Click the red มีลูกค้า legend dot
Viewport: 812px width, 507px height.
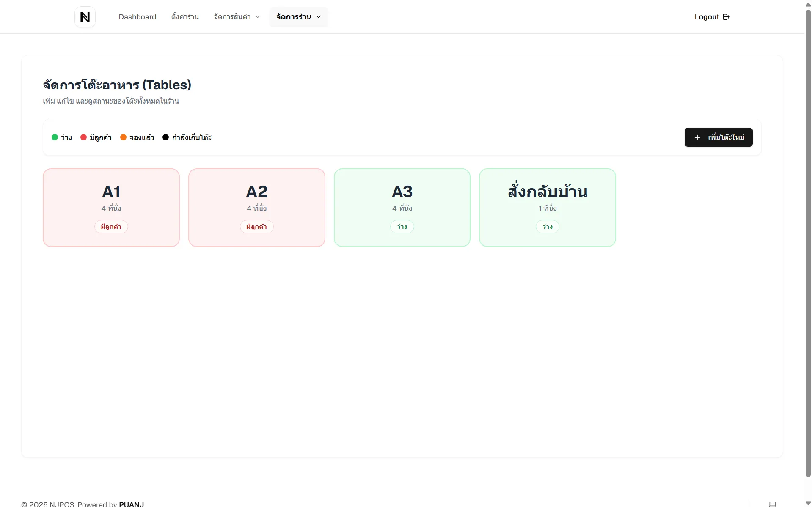tap(83, 137)
